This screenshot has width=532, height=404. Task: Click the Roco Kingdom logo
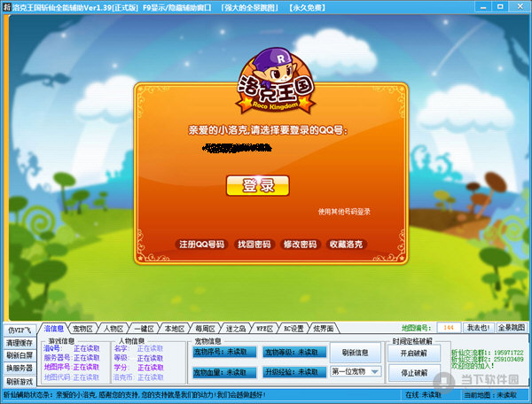[x=275, y=82]
